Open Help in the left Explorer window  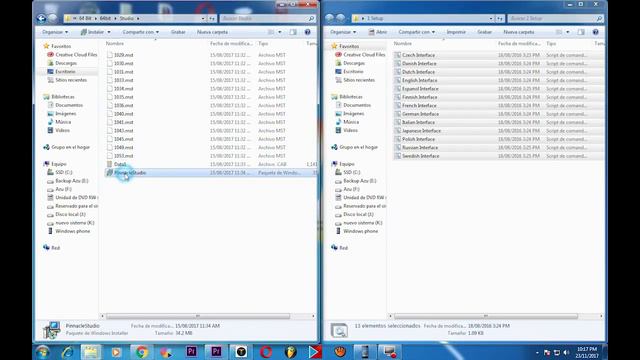pos(307,32)
